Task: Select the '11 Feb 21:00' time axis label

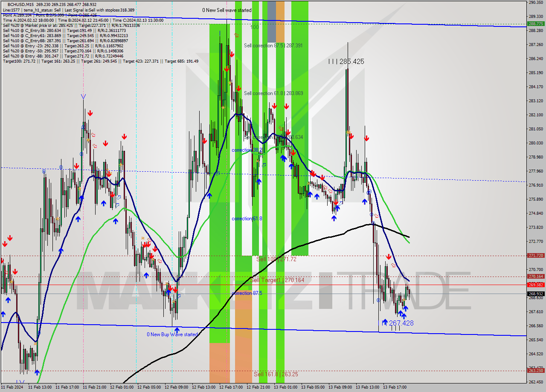Action: (94, 387)
